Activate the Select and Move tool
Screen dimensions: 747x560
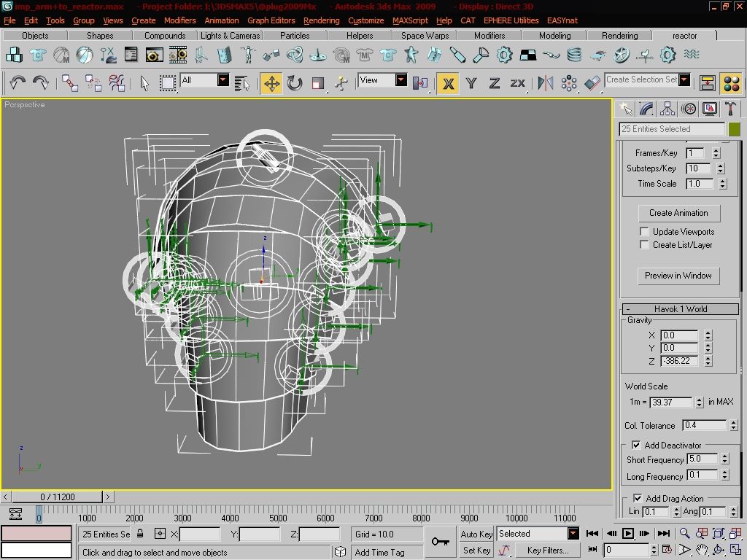click(271, 83)
